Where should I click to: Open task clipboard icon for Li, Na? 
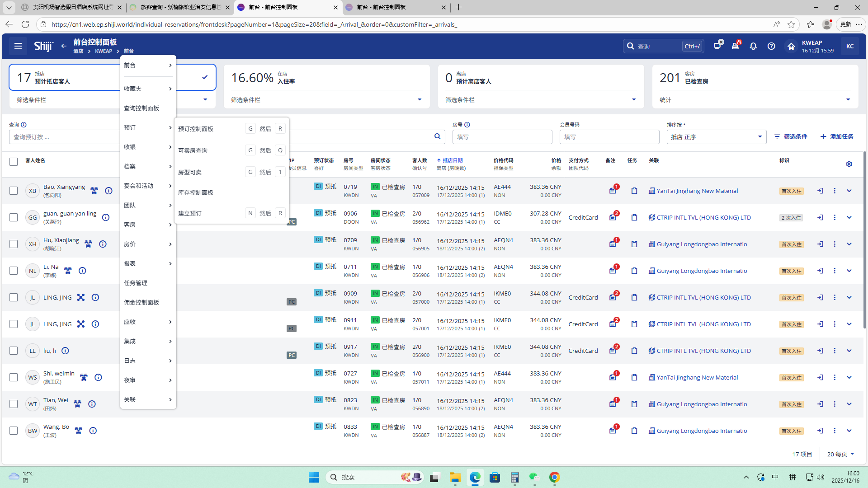[x=634, y=271]
